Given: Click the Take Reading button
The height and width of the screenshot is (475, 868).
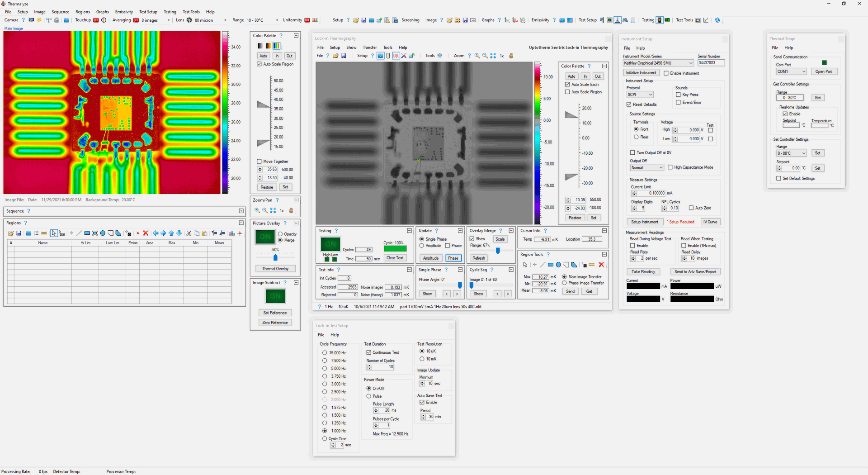Looking at the screenshot, I should pyautogui.click(x=643, y=272).
